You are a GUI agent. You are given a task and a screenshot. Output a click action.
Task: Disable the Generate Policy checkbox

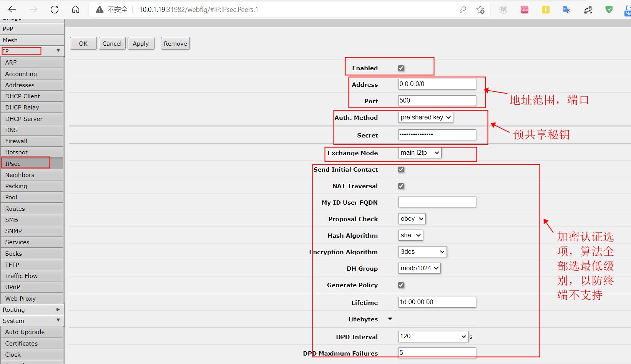point(401,285)
